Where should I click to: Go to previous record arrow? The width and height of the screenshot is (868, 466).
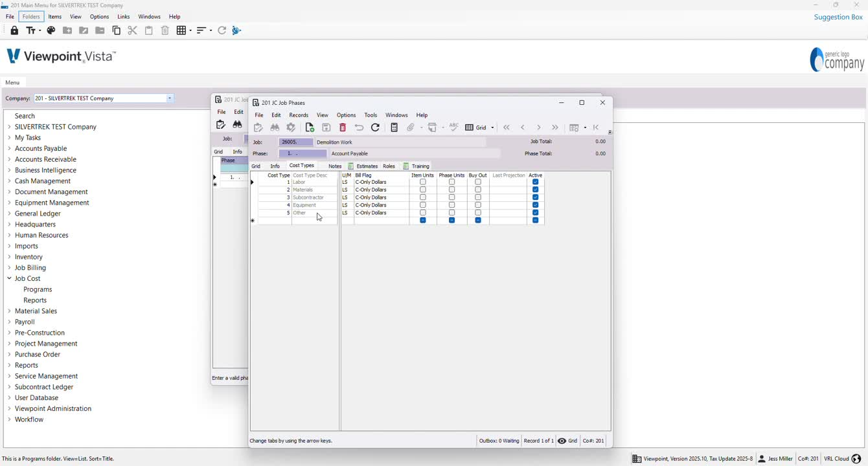click(523, 128)
